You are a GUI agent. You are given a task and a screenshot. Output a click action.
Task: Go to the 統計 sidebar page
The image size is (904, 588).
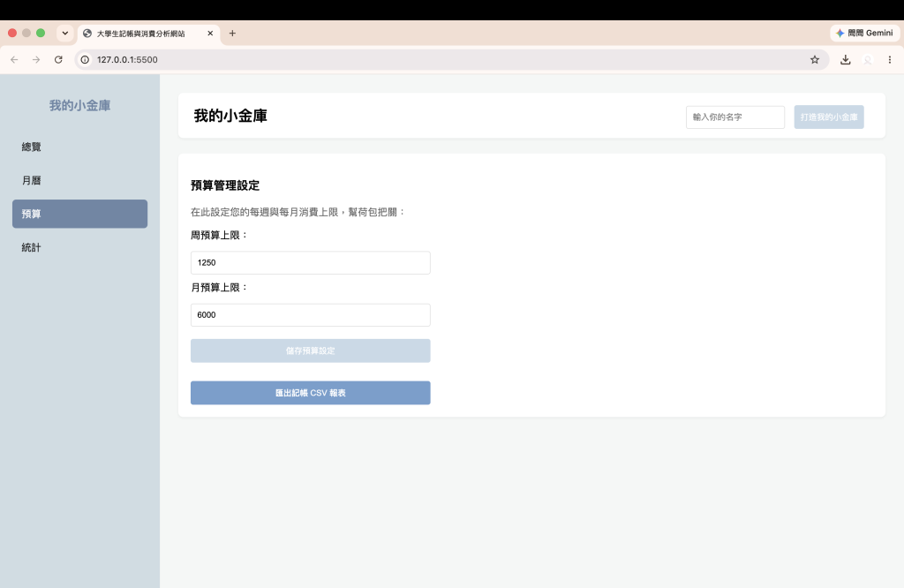79,247
